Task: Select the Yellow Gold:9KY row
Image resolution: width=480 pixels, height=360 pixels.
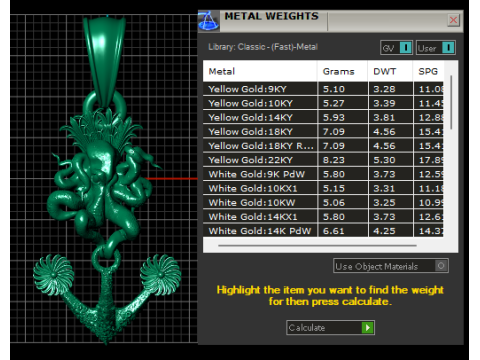Action: (323, 89)
